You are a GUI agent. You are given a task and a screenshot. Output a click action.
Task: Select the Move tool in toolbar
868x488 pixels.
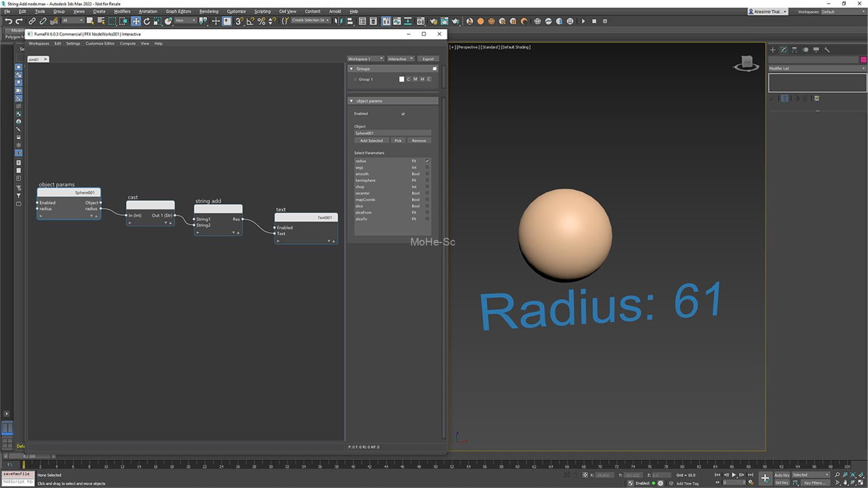tap(136, 21)
